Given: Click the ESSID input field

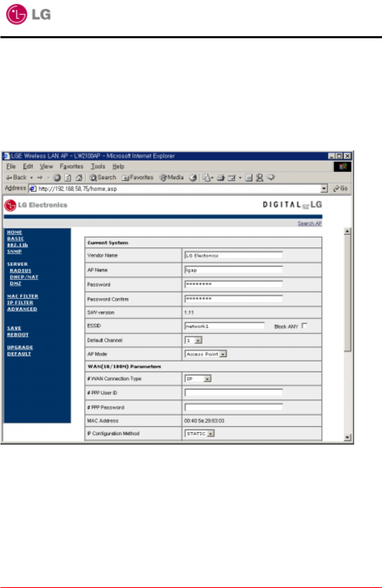Looking at the screenshot, I should [x=224, y=326].
